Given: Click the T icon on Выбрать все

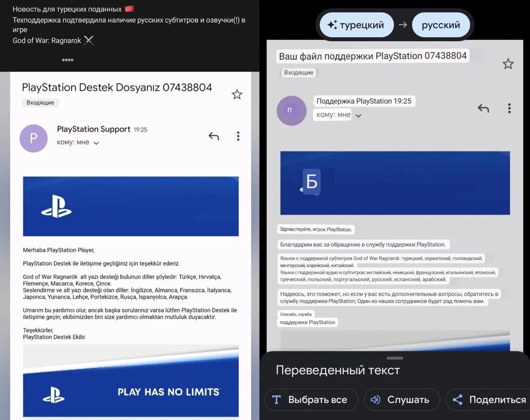Looking at the screenshot, I should click(x=276, y=400).
